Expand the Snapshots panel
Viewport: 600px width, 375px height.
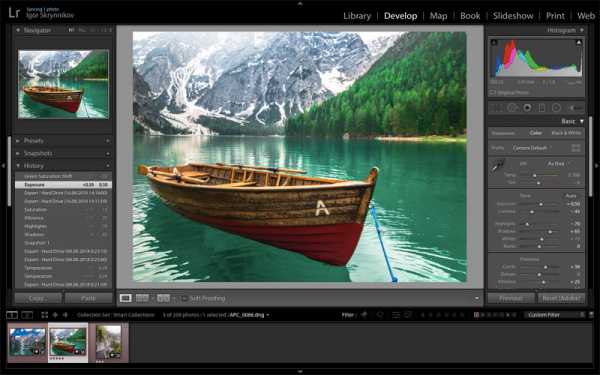tap(63, 153)
